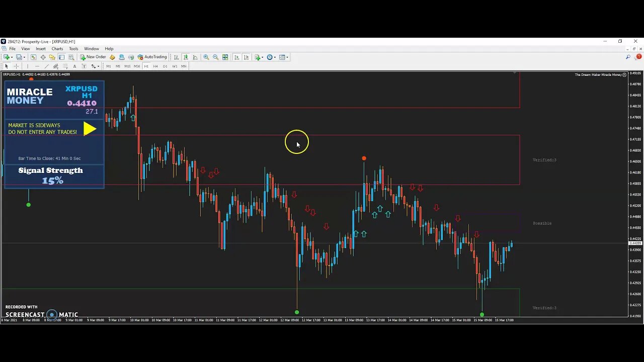644x362 pixels.
Task: Switch to D1 daily timeframe
Action: point(165,66)
